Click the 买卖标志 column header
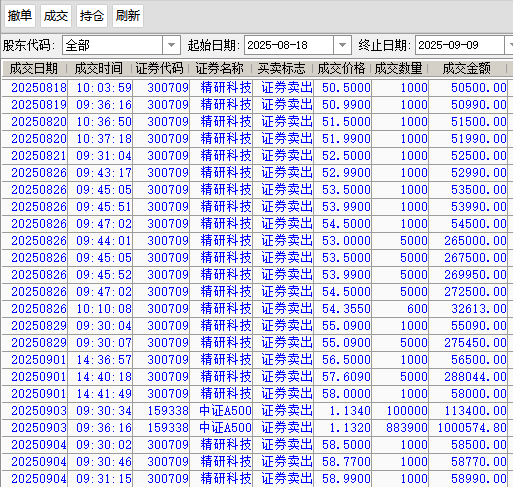Viewport: 513px width, 487px height. tap(282, 69)
